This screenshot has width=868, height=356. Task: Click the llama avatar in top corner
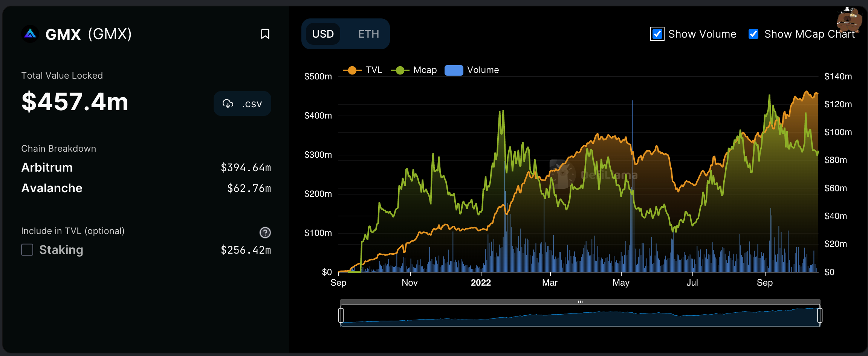(849, 20)
